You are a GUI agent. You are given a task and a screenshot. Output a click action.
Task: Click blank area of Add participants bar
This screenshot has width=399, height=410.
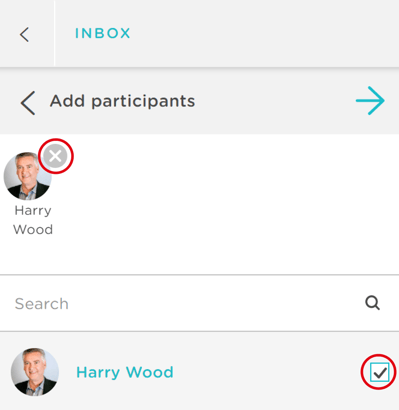coord(273,101)
